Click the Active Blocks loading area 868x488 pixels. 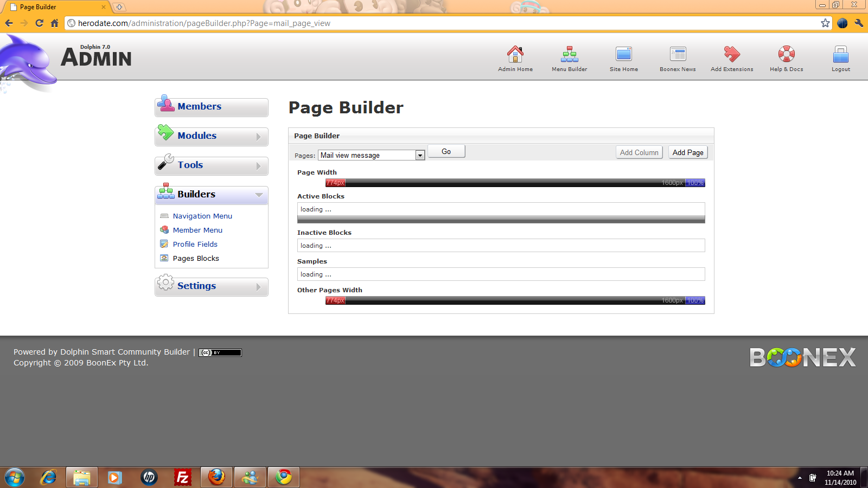[501, 209]
